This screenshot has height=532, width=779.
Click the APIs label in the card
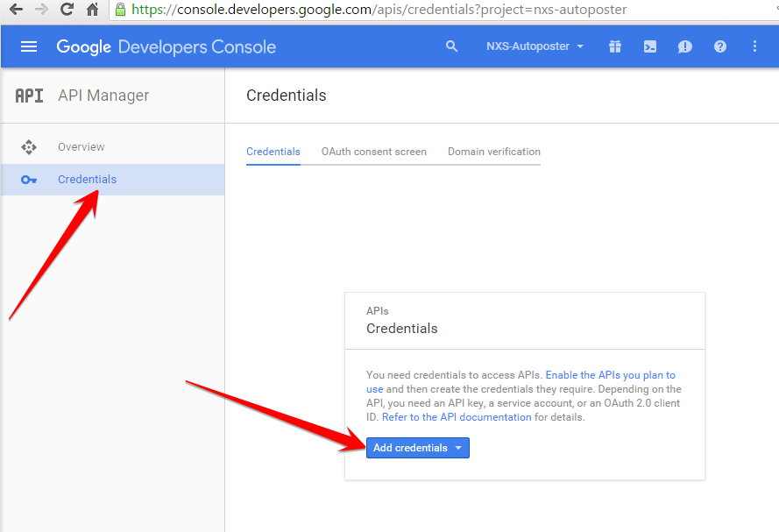coord(378,311)
